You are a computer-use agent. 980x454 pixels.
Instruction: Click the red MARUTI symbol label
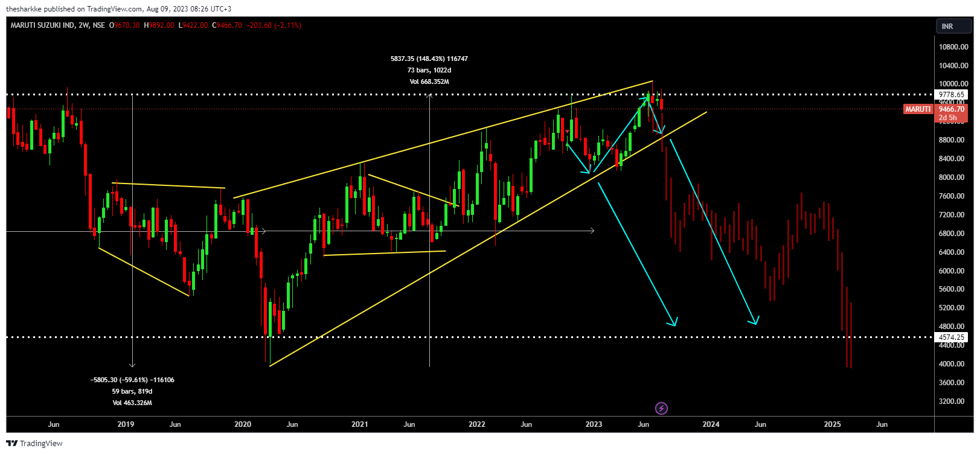918,109
